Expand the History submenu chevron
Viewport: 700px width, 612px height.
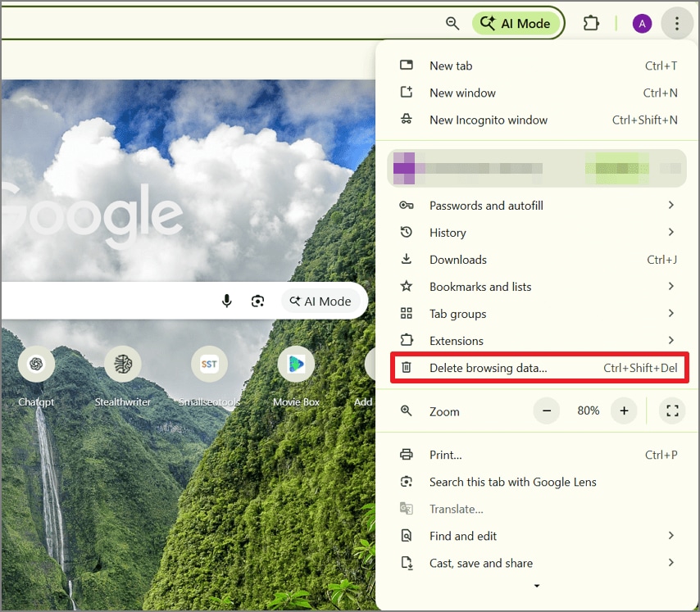coord(671,232)
